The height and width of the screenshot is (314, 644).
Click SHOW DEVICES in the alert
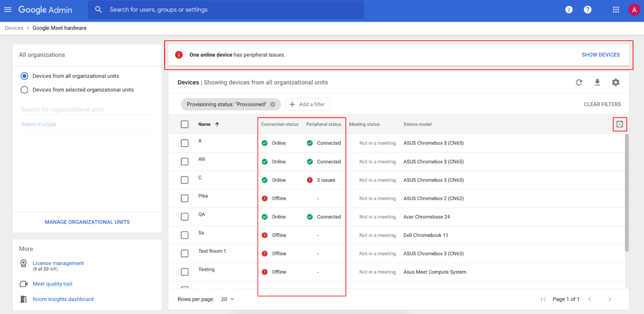tap(601, 55)
